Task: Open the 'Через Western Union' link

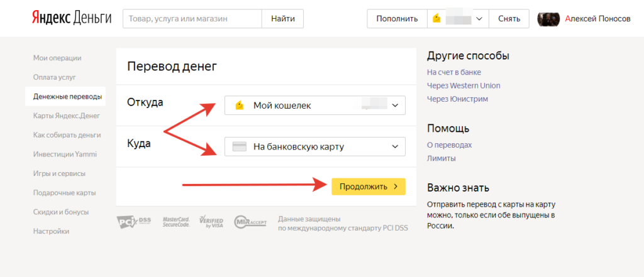Action: 464,85
